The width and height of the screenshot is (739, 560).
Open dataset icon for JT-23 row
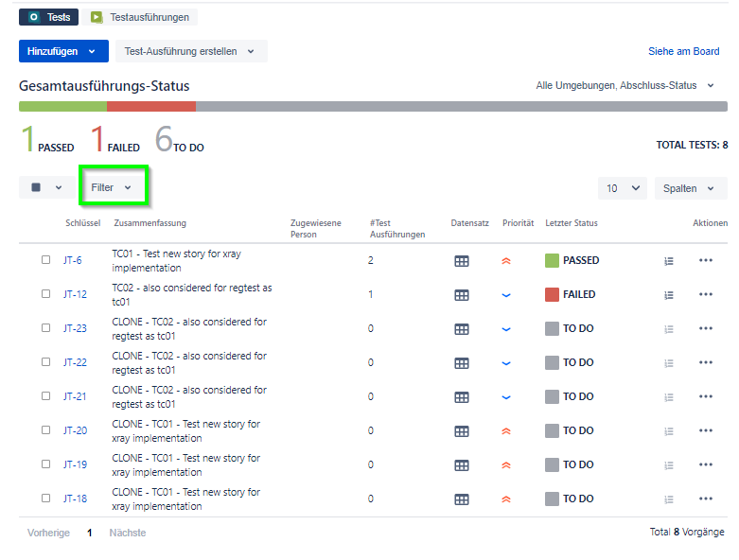pyautogui.click(x=462, y=329)
